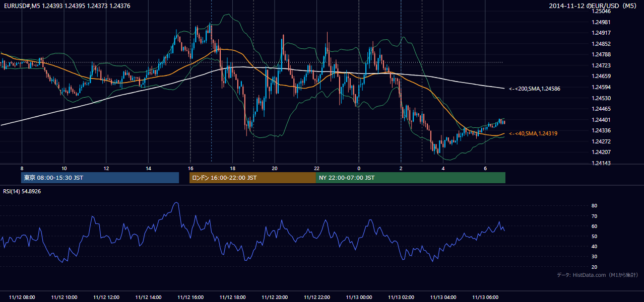Click the 40 SMA 1.24319 label

click(533, 133)
